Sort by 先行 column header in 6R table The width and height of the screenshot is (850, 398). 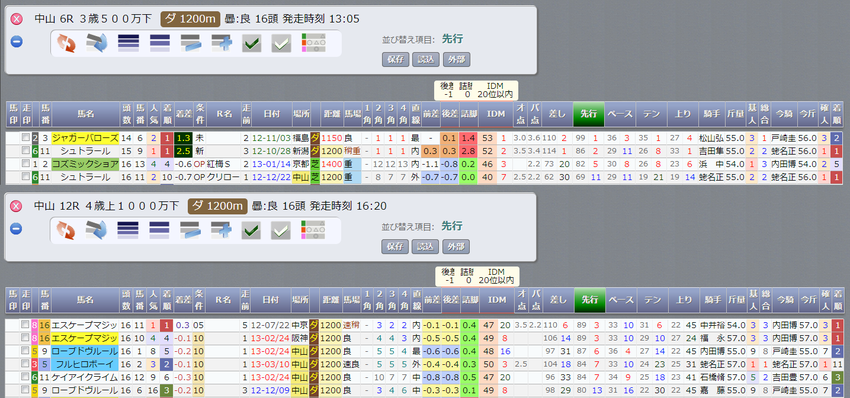click(588, 114)
